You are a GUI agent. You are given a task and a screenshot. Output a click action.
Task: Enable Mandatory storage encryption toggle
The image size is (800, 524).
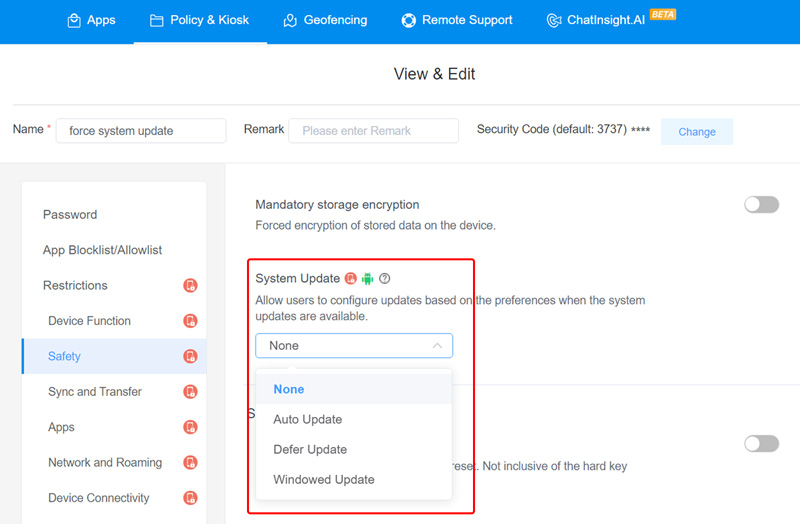(761, 205)
